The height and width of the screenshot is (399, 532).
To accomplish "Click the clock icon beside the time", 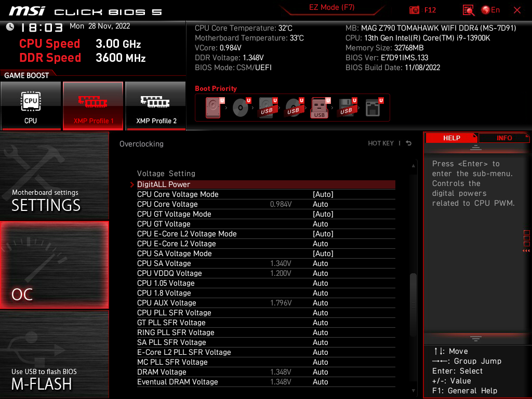I will pos(10,27).
